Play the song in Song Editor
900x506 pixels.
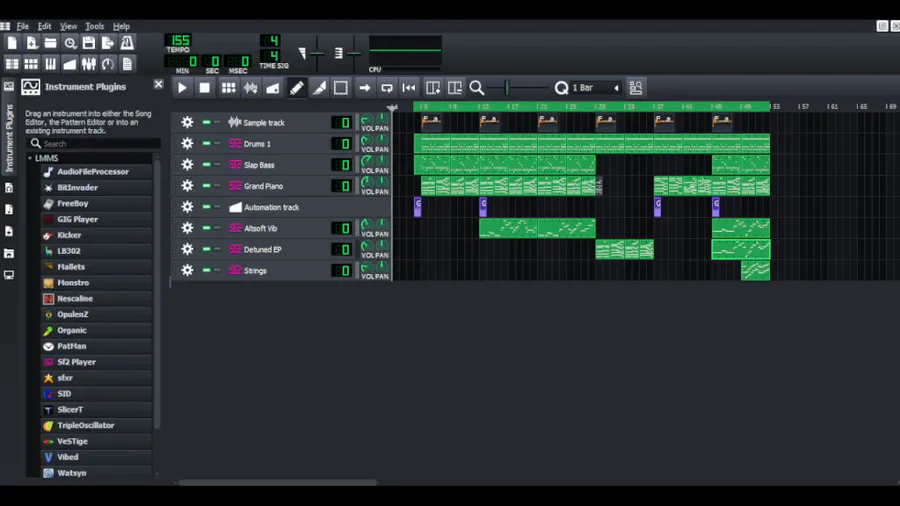click(182, 88)
